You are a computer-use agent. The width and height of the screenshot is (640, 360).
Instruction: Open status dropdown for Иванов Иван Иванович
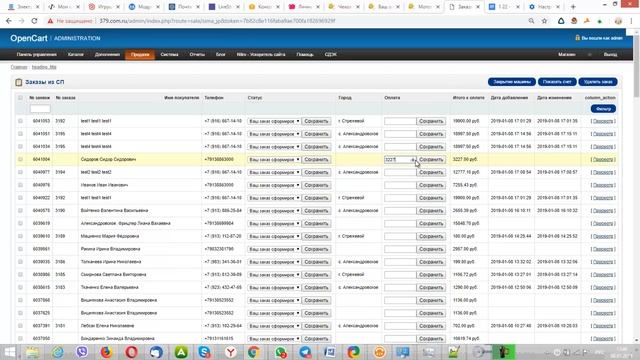[x=274, y=185]
